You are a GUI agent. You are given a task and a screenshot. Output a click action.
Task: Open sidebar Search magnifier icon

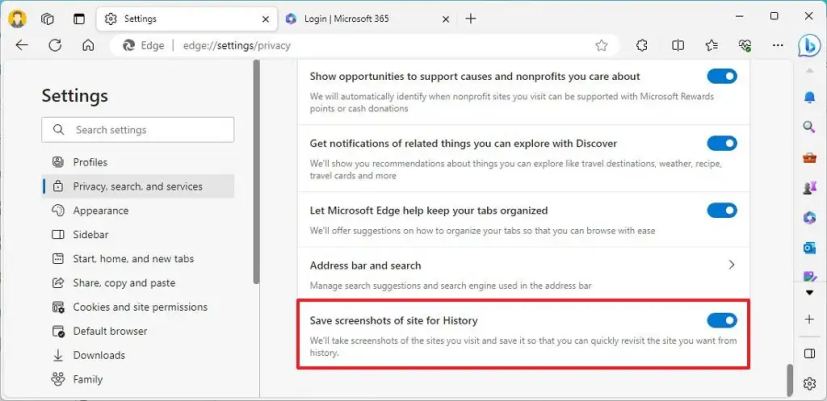810,127
